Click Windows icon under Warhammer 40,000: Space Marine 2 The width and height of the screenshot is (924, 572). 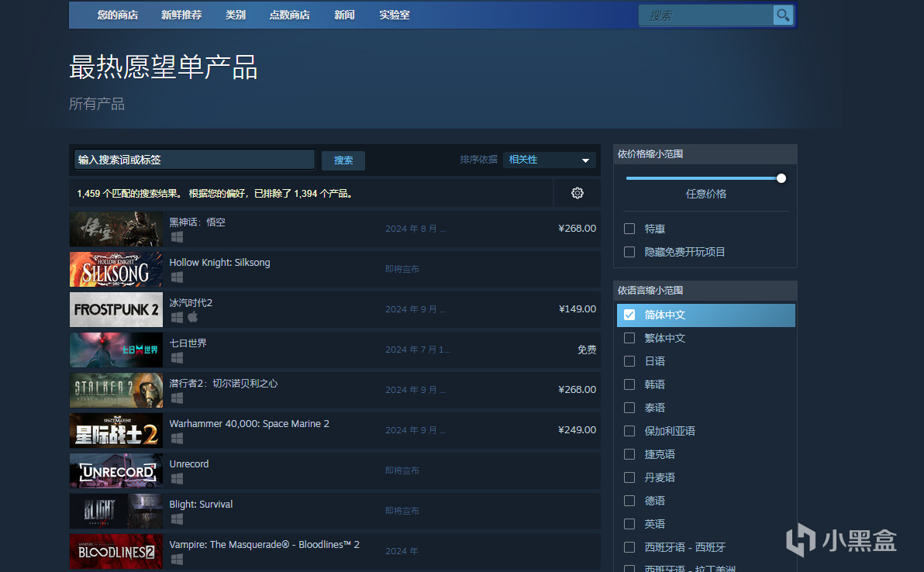pos(177,438)
